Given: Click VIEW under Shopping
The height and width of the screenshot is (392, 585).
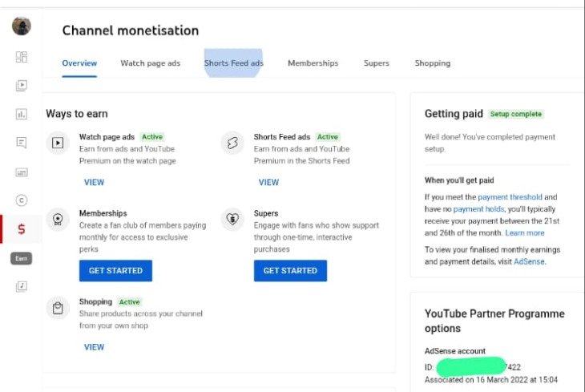Looking at the screenshot, I should 94,347.
